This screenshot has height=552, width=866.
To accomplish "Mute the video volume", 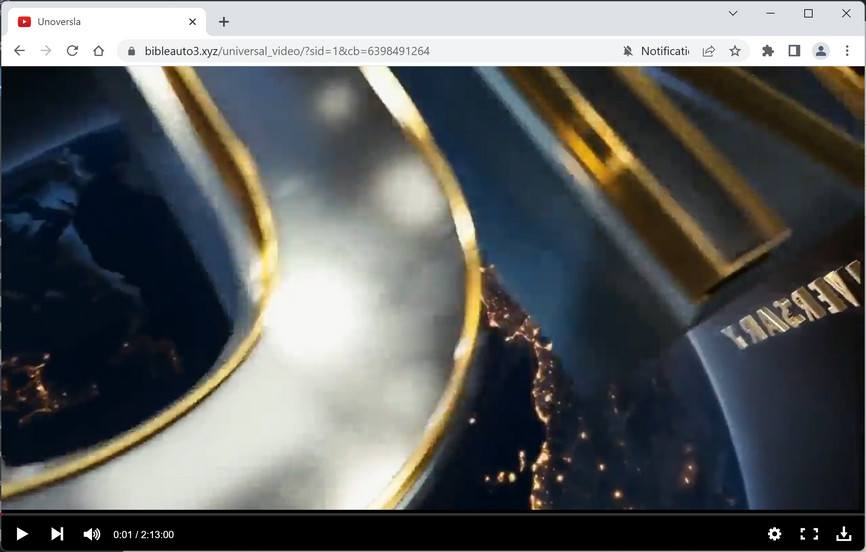I will tap(92, 534).
